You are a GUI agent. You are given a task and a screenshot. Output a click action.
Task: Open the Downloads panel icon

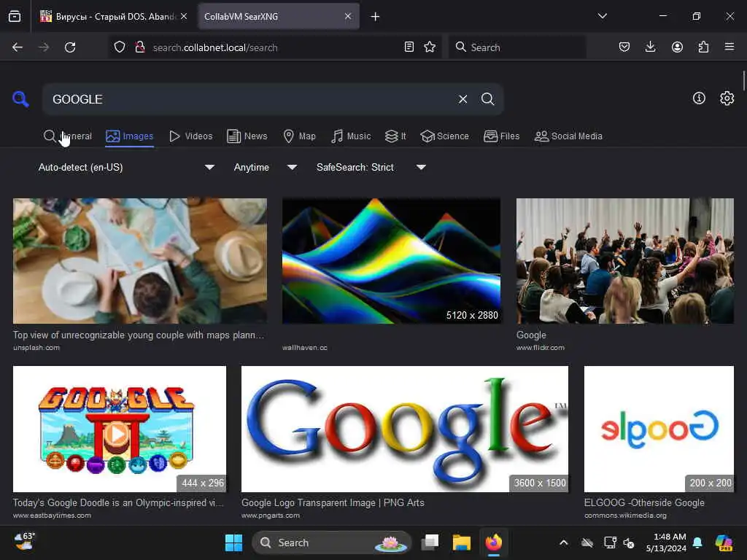[x=650, y=47]
